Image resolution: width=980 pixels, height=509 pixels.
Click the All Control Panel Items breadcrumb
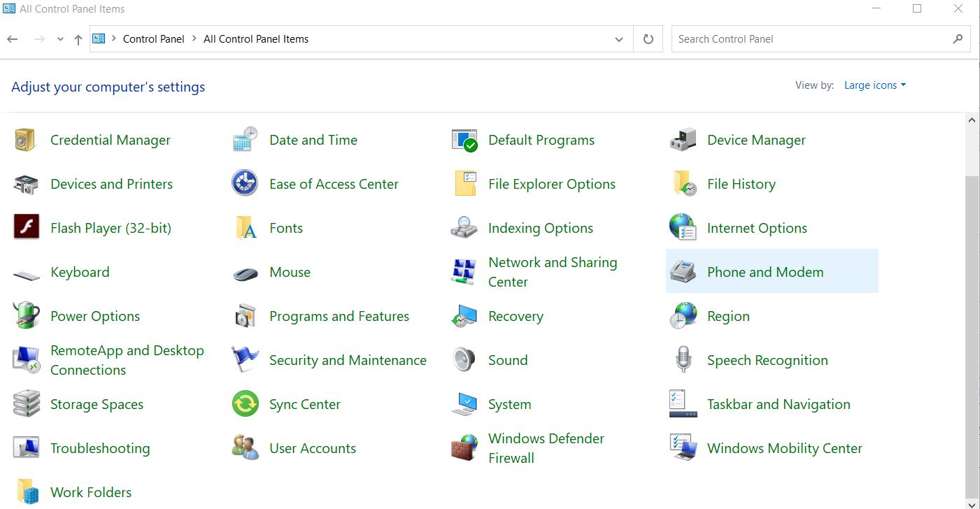(256, 39)
